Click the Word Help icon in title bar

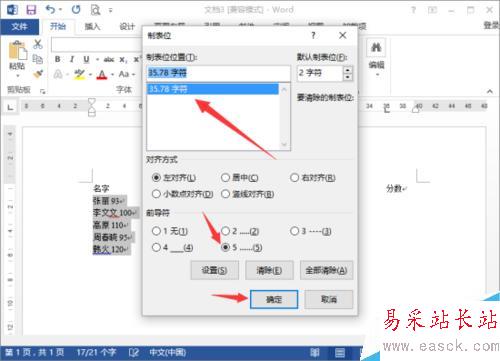coord(413,10)
